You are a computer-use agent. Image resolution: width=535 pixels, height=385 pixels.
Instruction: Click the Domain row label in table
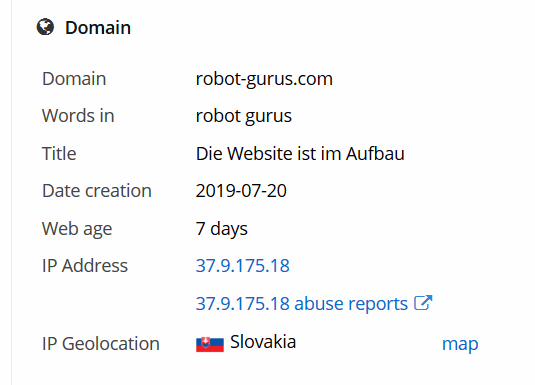74,79
